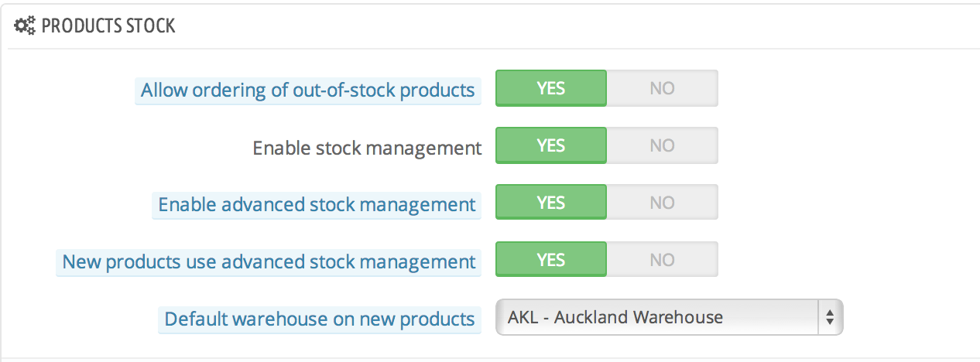The width and height of the screenshot is (980, 362).
Task: Click the 'Enable stock management' label text
Action: tap(367, 147)
